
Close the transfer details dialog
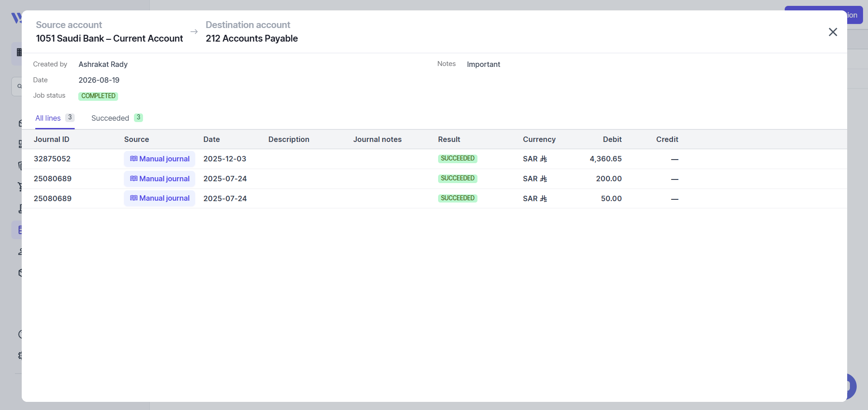point(833,32)
